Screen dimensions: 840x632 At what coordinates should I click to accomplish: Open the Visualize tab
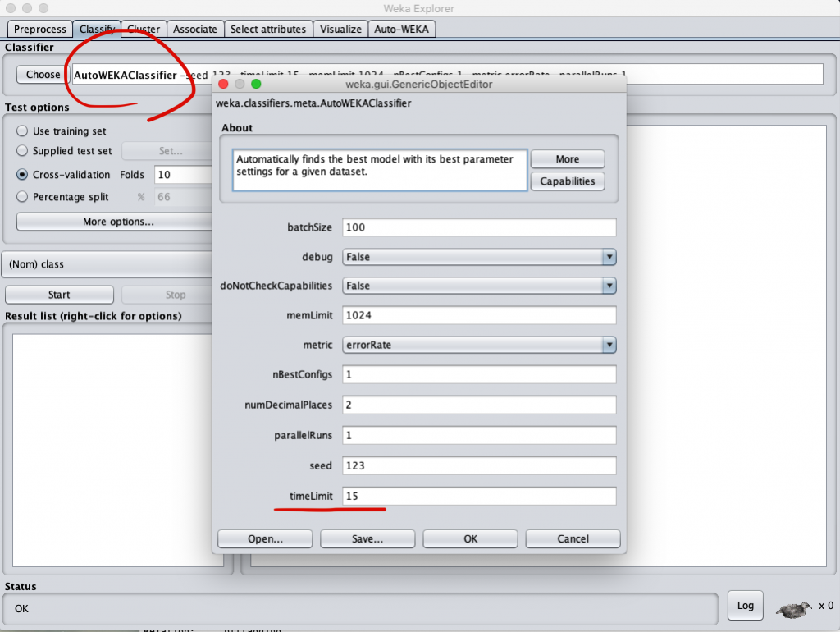click(x=340, y=29)
